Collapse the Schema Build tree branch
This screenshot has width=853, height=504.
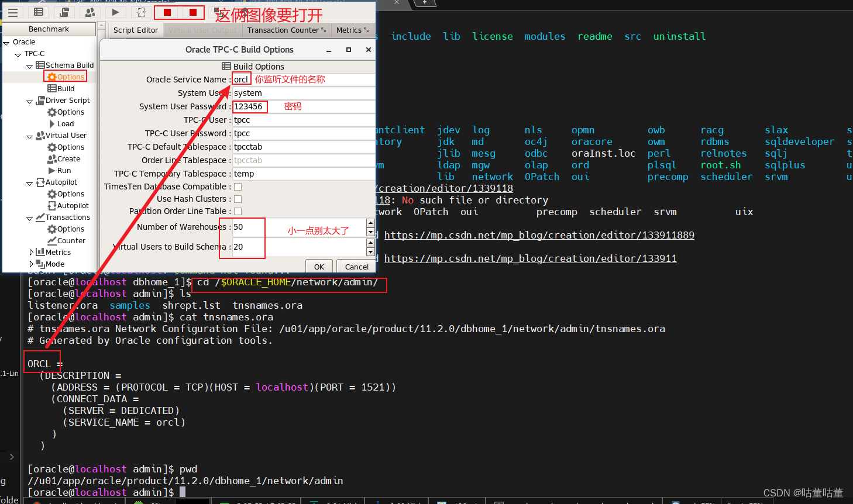[x=30, y=65]
